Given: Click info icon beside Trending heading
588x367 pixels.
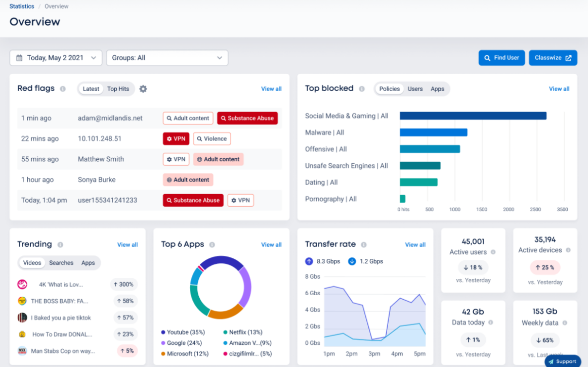Looking at the screenshot, I should (60, 245).
